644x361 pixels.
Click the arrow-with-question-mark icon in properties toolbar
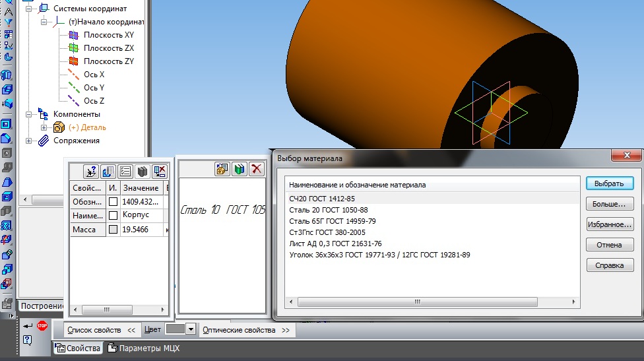91,171
